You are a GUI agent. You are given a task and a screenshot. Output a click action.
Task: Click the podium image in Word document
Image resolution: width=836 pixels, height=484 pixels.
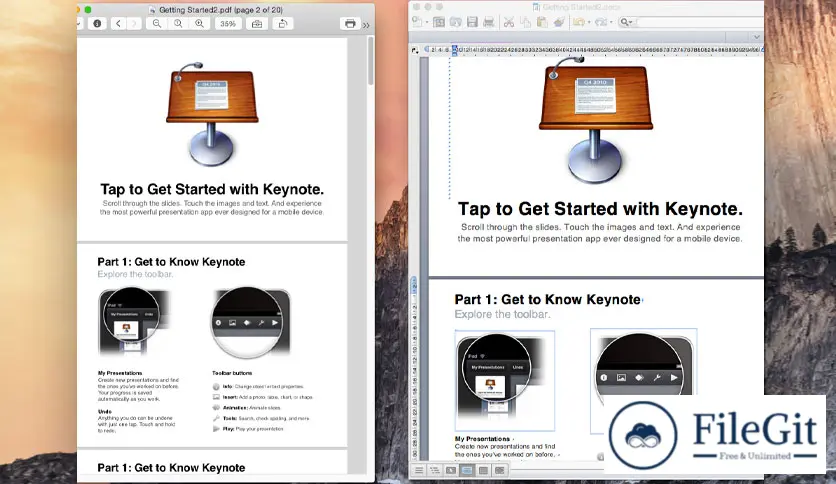(x=596, y=120)
